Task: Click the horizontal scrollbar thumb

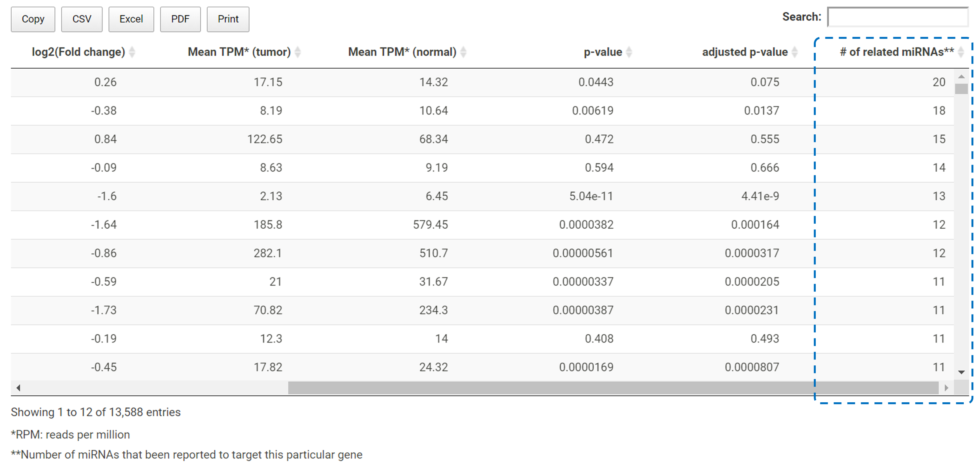Action: pos(613,388)
